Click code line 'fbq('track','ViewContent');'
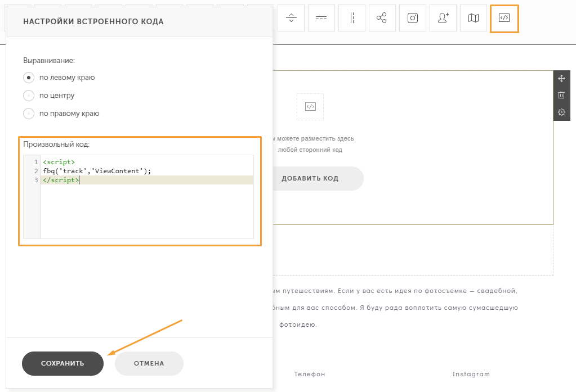The image size is (576, 392). pos(97,171)
